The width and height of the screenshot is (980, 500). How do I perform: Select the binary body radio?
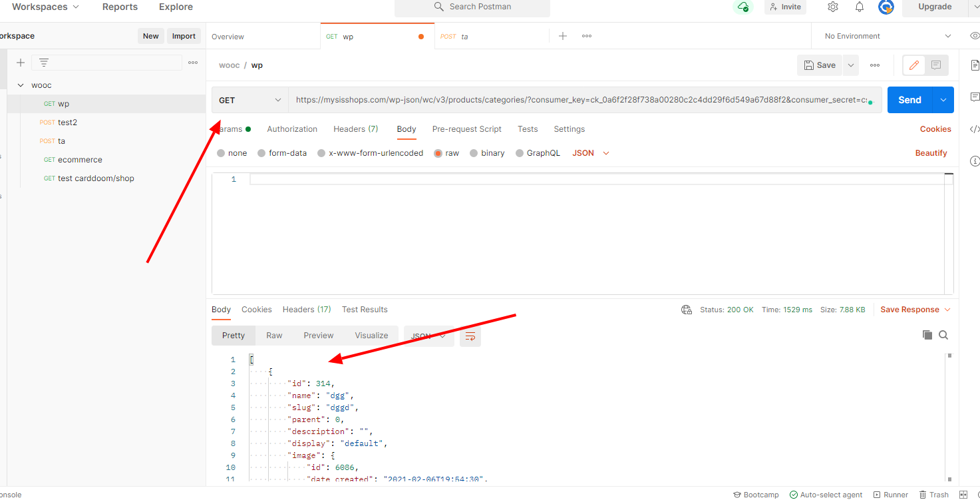click(x=474, y=153)
